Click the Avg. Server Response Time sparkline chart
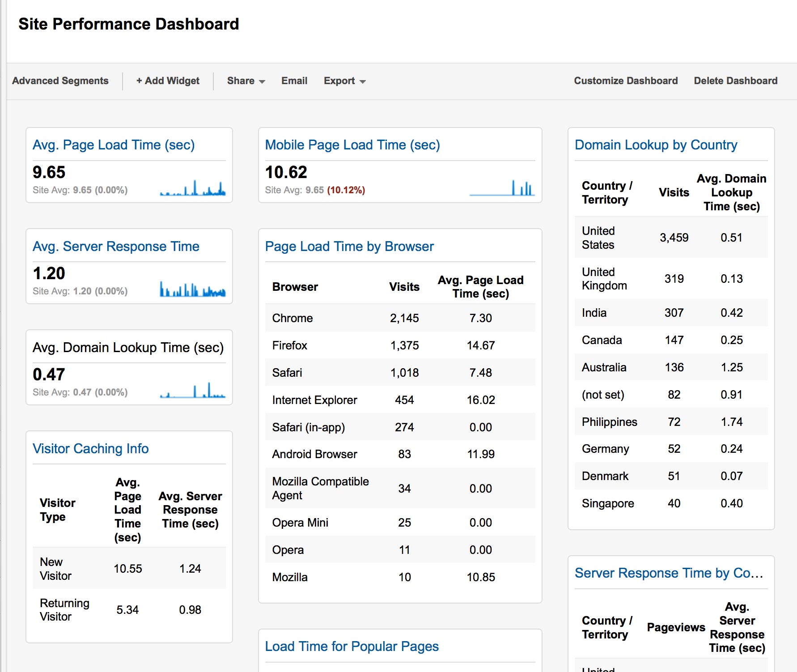797x672 pixels. tap(193, 289)
